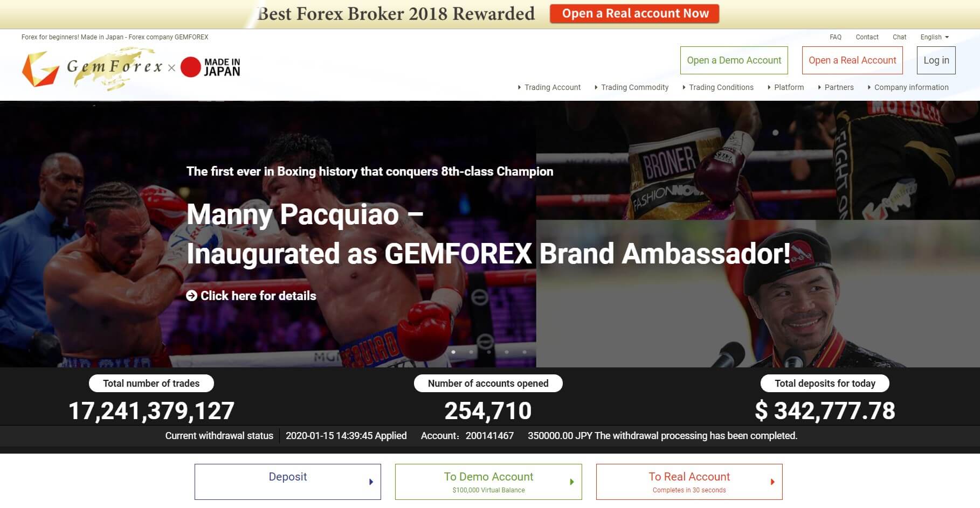
Task: Click the GemForex logo icon
Action: (x=40, y=68)
